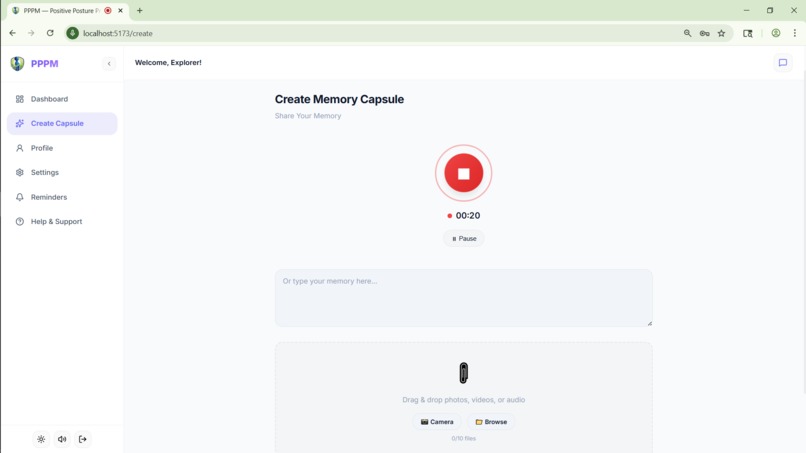The width and height of the screenshot is (806, 453).
Task: Open Chrome three-dot menu
Action: (x=795, y=33)
